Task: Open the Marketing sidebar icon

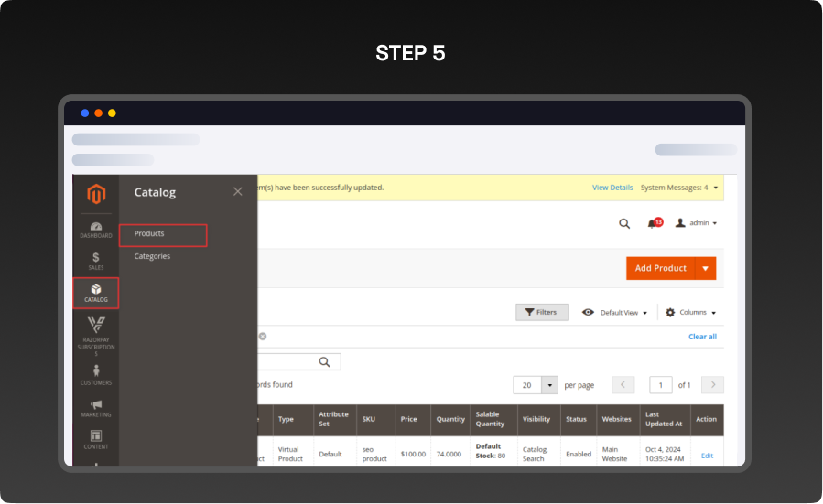Action: (x=96, y=408)
